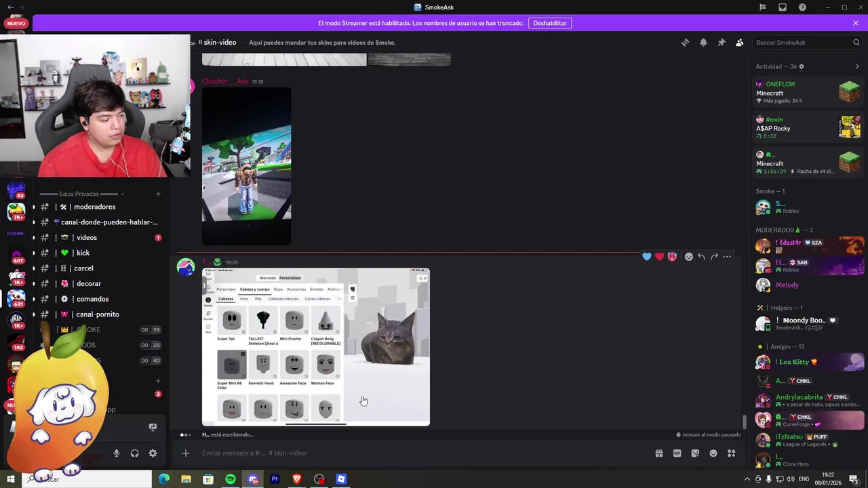Open File Explorer in taskbar
This screenshot has width=868, height=488.
click(x=186, y=479)
